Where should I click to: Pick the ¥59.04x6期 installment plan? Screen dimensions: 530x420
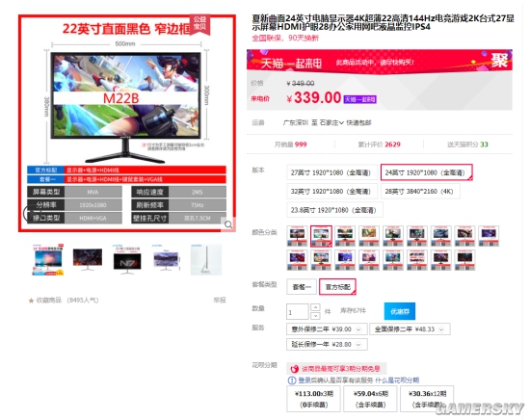pos(370,399)
